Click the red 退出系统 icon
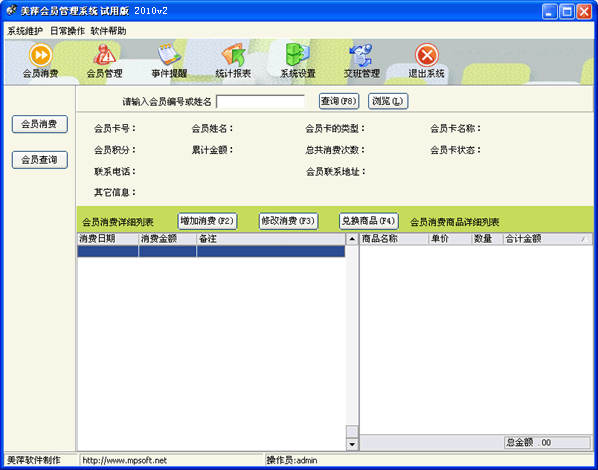 pos(427,55)
